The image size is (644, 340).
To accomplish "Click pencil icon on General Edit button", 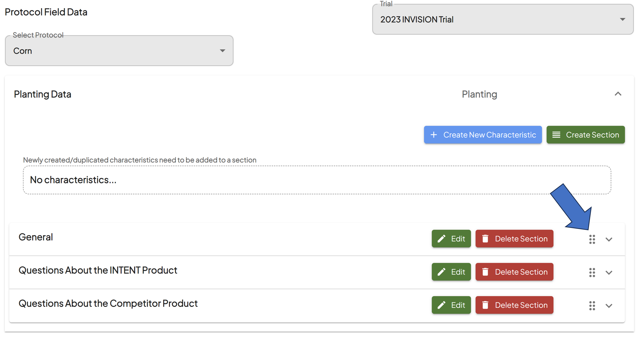I will click(442, 239).
